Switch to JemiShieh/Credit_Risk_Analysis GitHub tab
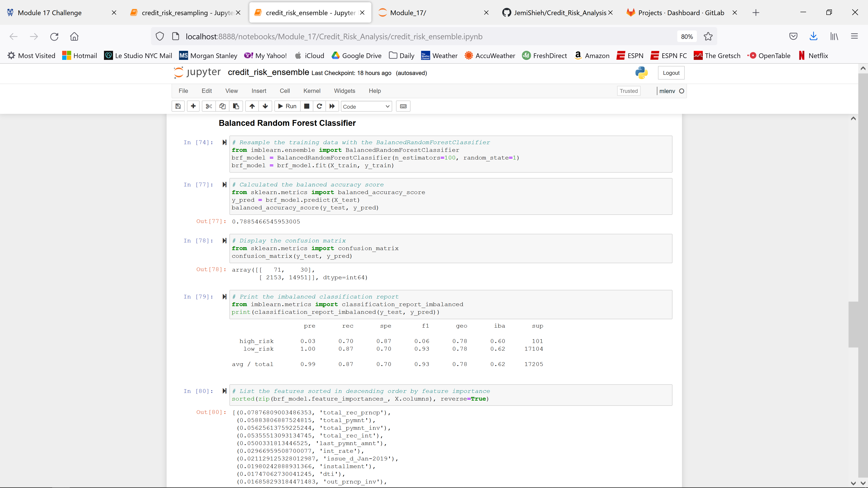This screenshot has height=488, width=868. pos(558,13)
